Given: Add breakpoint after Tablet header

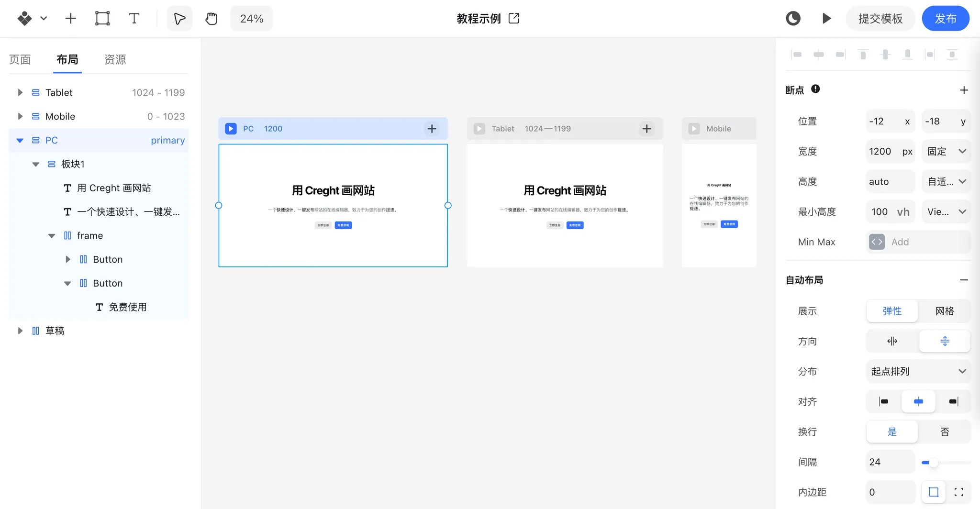Looking at the screenshot, I should tap(646, 129).
